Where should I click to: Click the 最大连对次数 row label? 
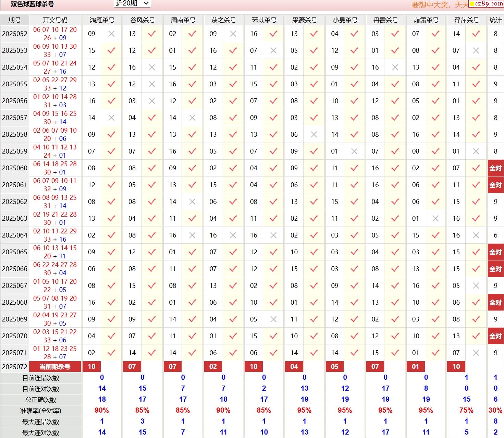click(41, 433)
